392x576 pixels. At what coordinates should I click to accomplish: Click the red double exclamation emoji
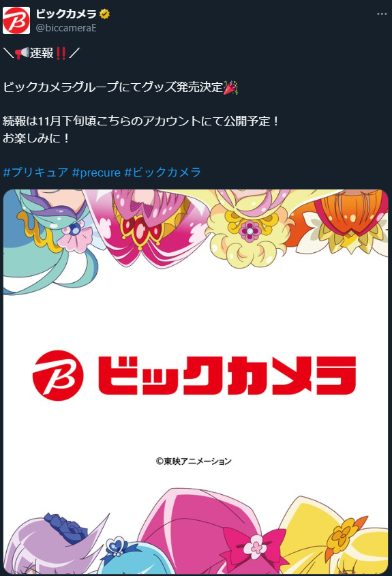[x=60, y=53]
